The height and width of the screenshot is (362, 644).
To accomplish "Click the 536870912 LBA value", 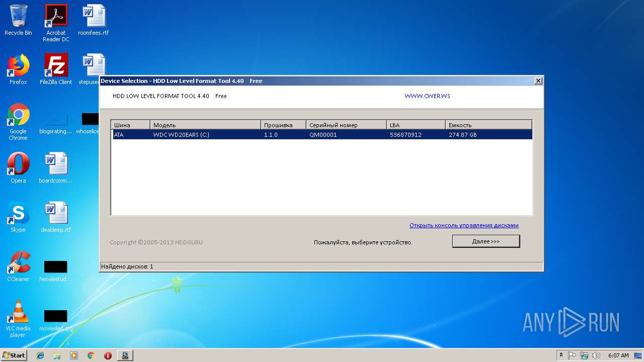I will pyautogui.click(x=406, y=135).
